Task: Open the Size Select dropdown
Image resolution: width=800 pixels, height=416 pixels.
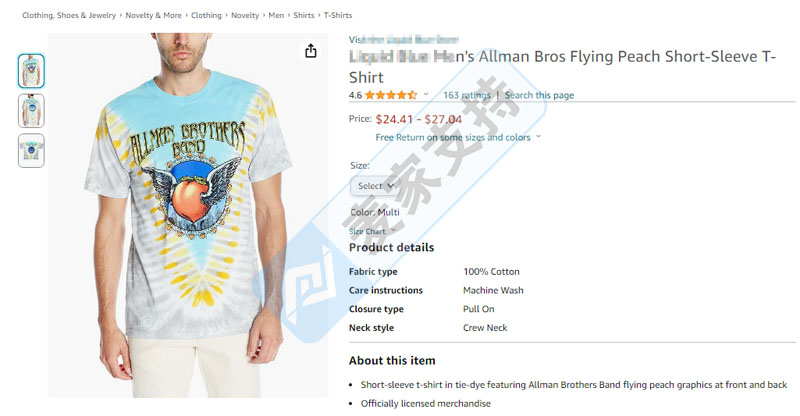Action: click(x=375, y=186)
